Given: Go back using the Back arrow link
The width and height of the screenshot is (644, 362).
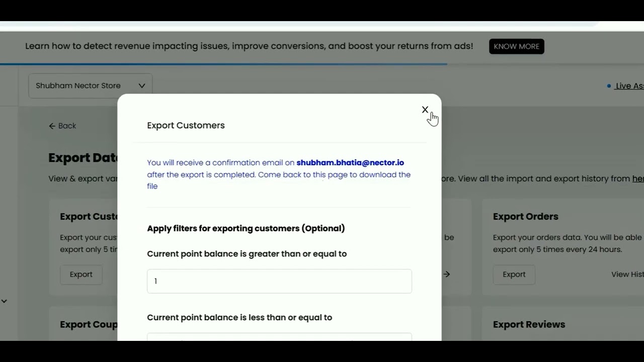Looking at the screenshot, I should (x=62, y=126).
